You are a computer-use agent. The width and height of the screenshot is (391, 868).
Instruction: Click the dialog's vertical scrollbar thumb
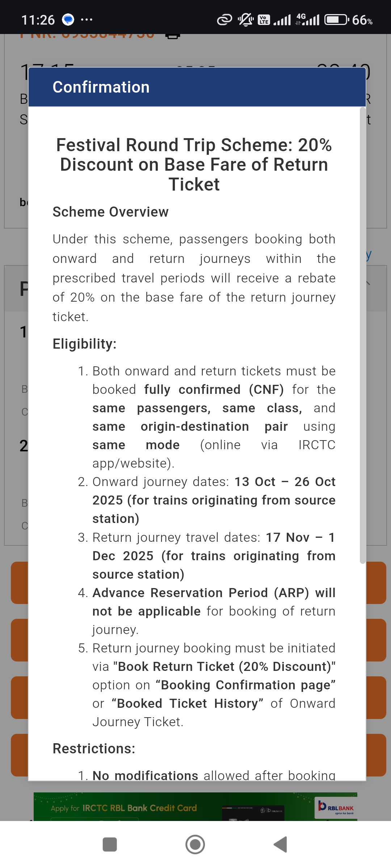pyautogui.click(x=362, y=335)
